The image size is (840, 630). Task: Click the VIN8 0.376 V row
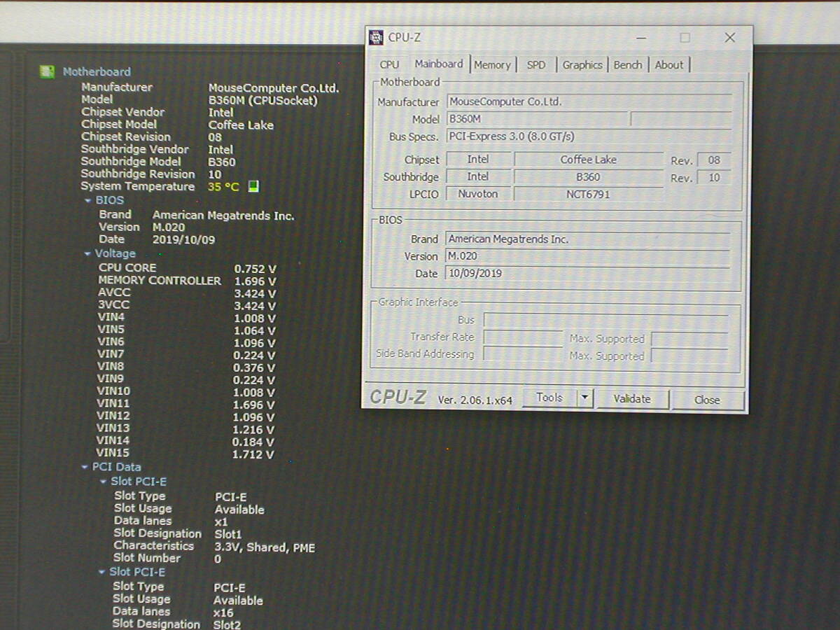(x=186, y=367)
